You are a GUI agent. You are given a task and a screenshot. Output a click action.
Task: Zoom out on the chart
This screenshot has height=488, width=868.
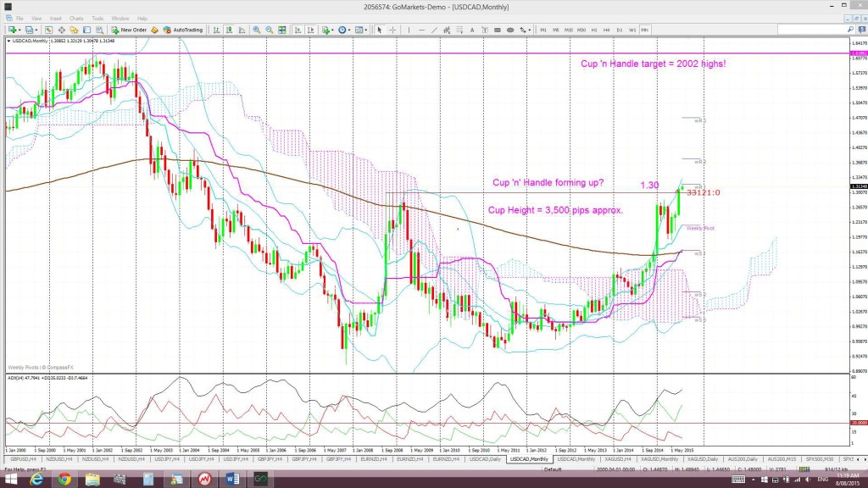click(x=269, y=30)
